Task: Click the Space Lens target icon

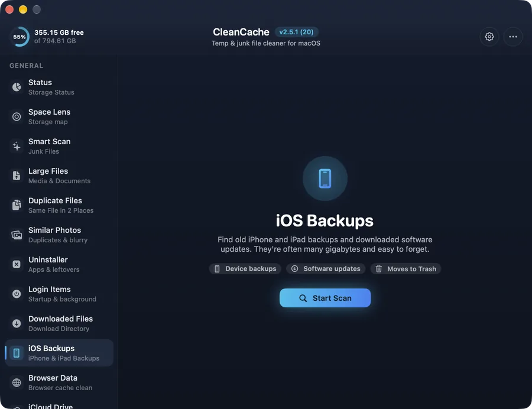Action: (x=17, y=116)
